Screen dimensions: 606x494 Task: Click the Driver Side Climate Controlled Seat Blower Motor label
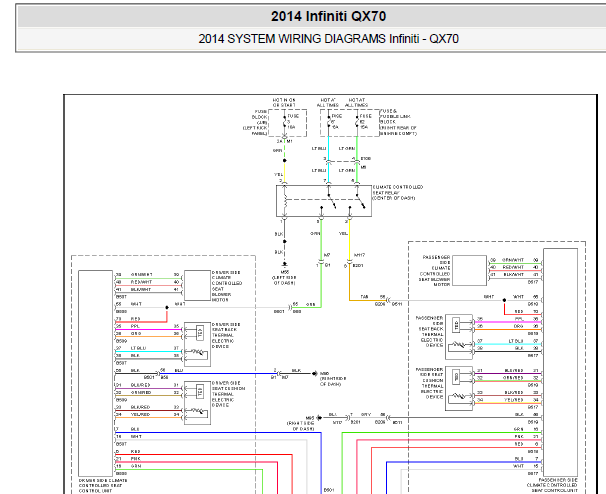(226, 286)
